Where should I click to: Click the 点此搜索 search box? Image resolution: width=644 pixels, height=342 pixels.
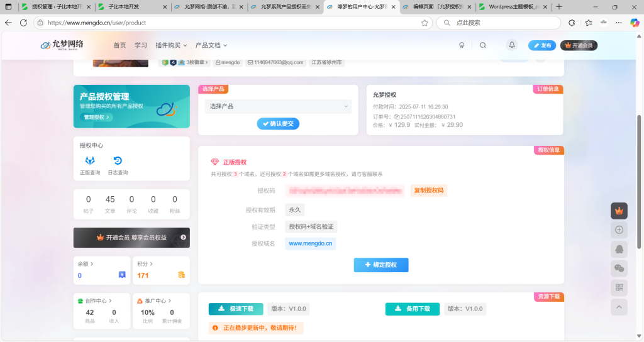coord(498,23)
